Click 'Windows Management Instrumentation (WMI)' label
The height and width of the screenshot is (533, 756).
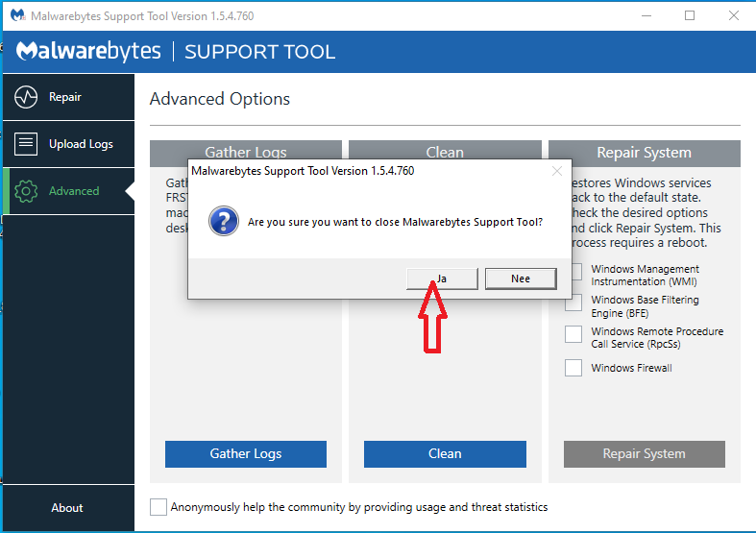tap(646, 276)
